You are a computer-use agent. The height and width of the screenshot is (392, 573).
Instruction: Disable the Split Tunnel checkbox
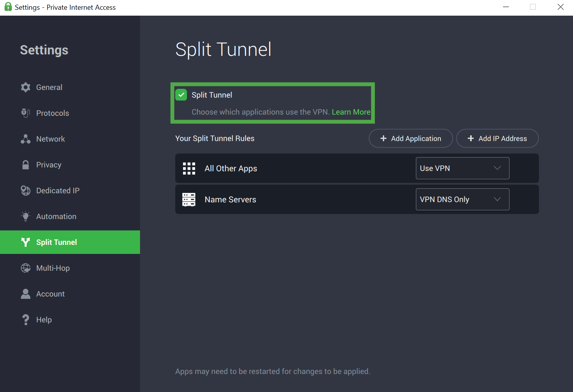click(x=181, y=95)
